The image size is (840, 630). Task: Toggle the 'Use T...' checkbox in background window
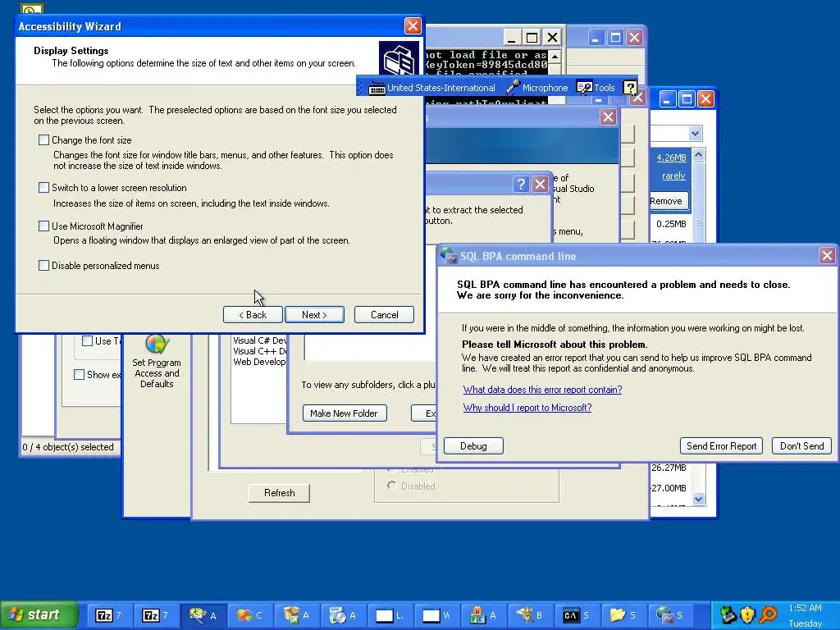[x=87, y=340]
